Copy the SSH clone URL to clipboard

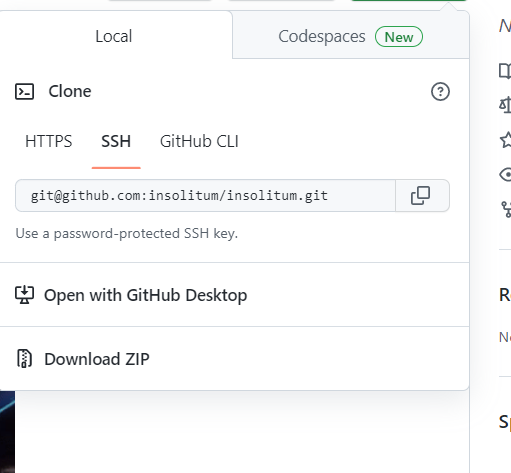tap(422, 196)
